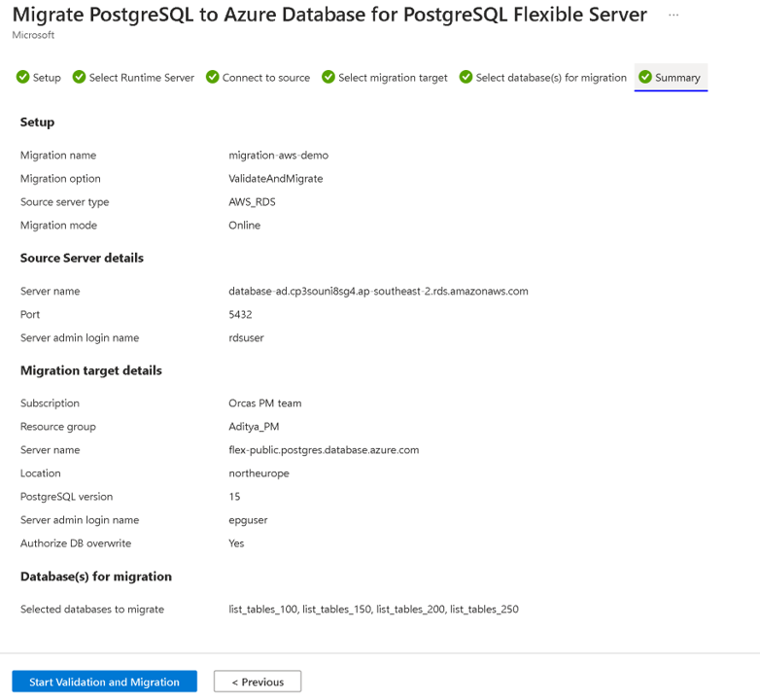Open the ellipsis more options menu by title
Image resolution: width=760 pixels, height=700 pixels.
tap(674, 15)
